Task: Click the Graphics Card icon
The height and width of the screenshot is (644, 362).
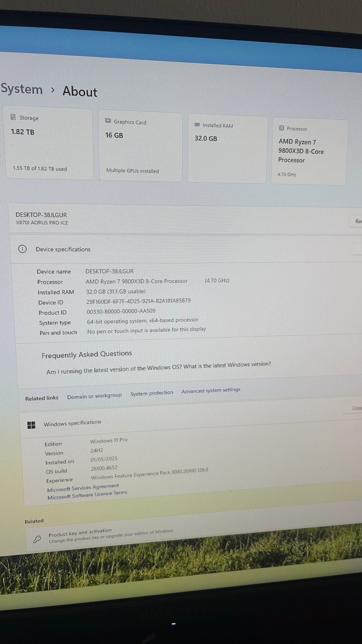Action: (108, 121)
